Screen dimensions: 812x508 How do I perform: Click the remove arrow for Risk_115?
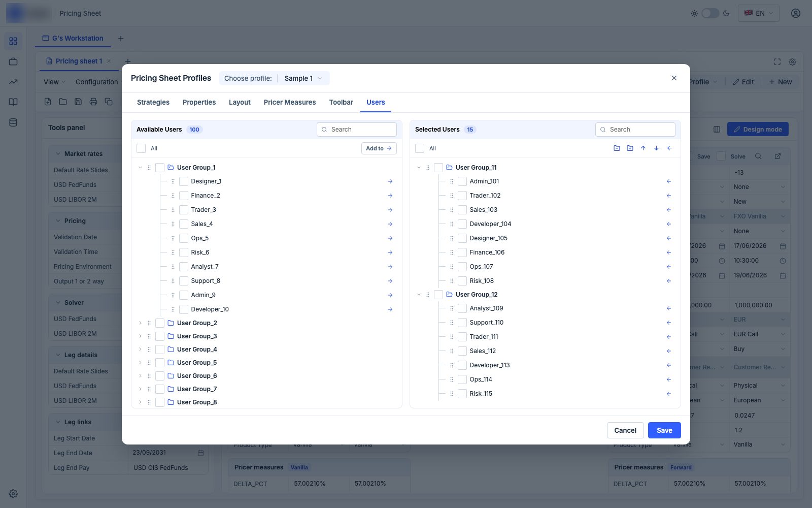point(669,394)
